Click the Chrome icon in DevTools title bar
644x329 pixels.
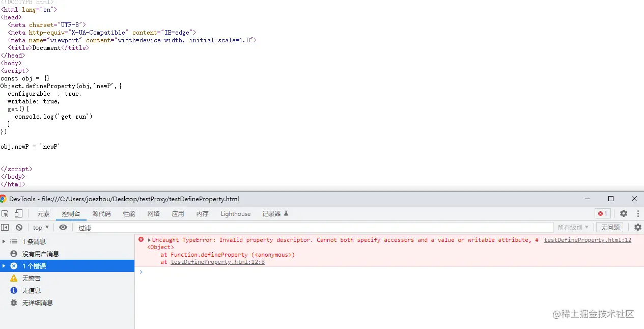[3, 199]
